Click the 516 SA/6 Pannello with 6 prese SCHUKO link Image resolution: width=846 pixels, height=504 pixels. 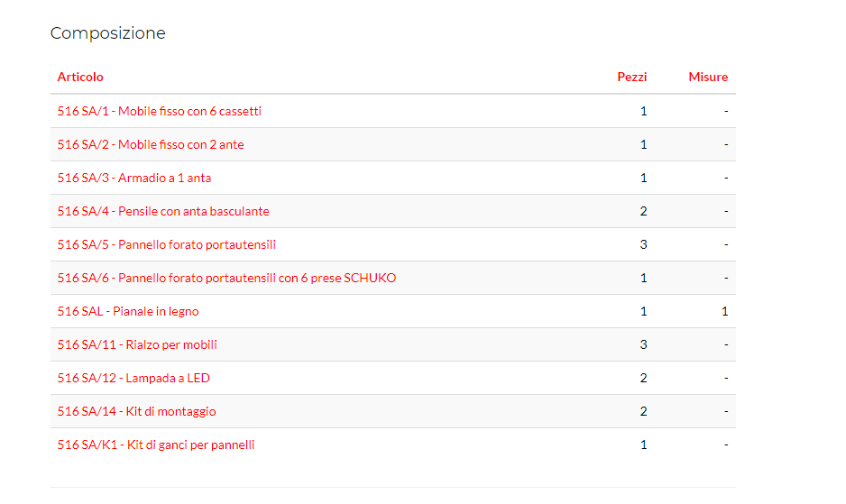[226, 278]
